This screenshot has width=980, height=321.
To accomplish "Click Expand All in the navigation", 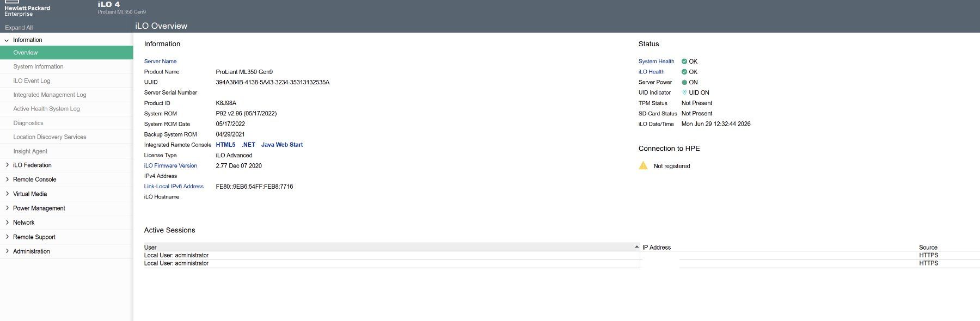I will click(x=19, y=28).
